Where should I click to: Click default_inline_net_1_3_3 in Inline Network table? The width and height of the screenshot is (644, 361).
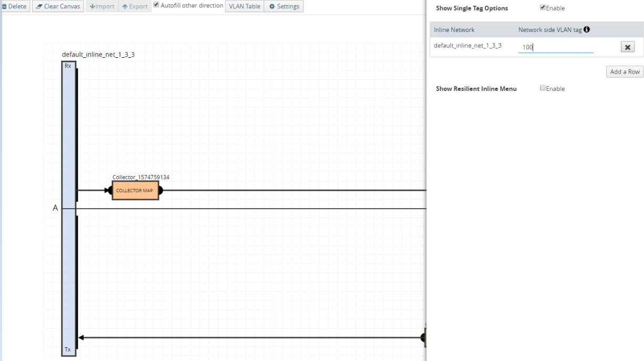[468, 45]
